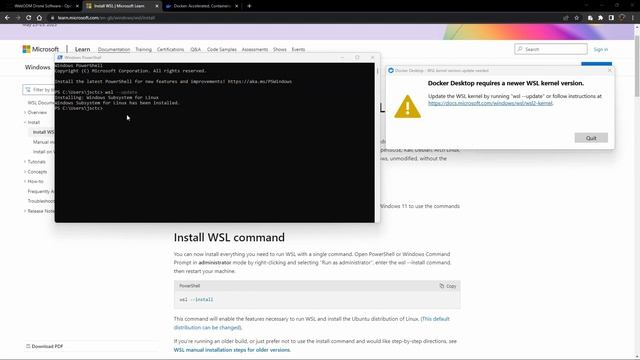The height and width of the screenshot is (360, 640).
Task: Open the Q&A menu item
Action: (196, 49)
